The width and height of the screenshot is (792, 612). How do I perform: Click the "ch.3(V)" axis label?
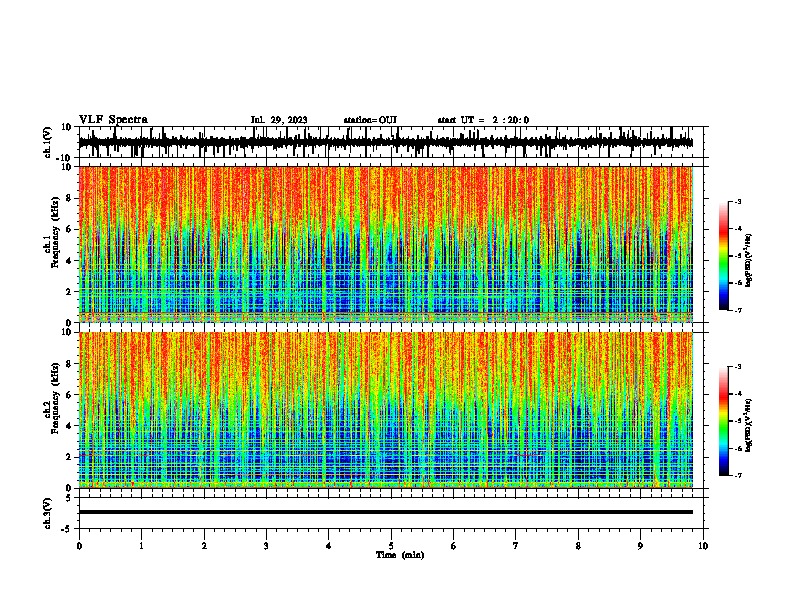click(48, 513)
